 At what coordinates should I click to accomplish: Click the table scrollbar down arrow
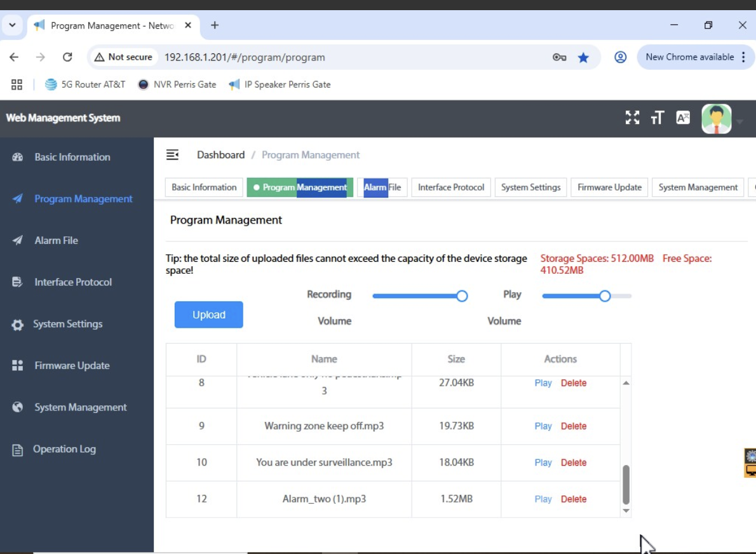point(626,511)
